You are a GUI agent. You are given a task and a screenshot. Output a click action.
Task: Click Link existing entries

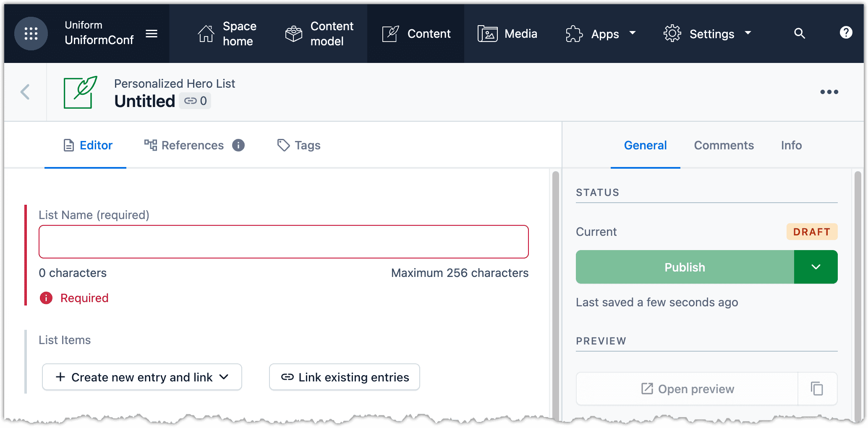tap(344, 377)
